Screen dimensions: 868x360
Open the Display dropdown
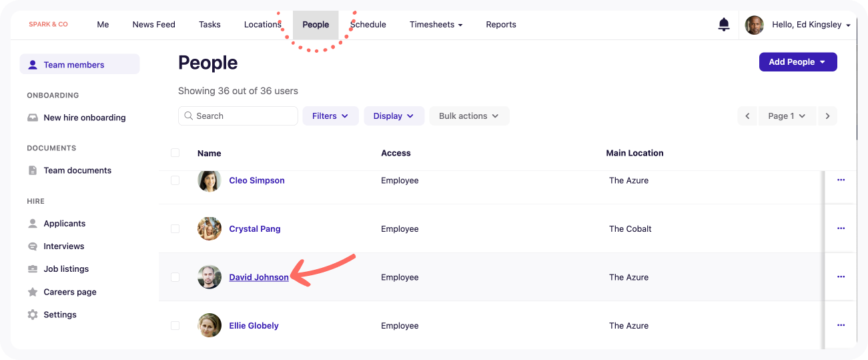(394, 116)
